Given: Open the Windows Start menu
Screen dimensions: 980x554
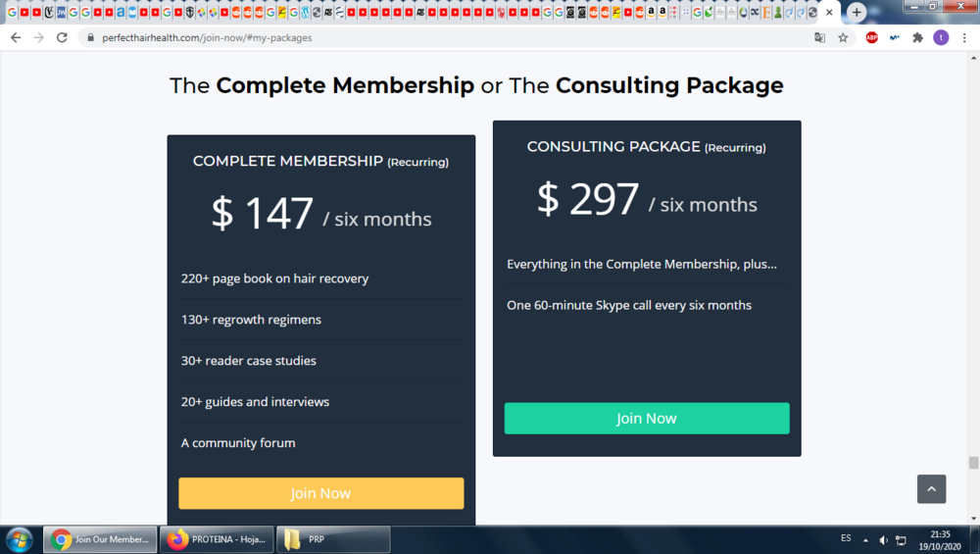Looking at the screenshot, I should pos(19,539).
